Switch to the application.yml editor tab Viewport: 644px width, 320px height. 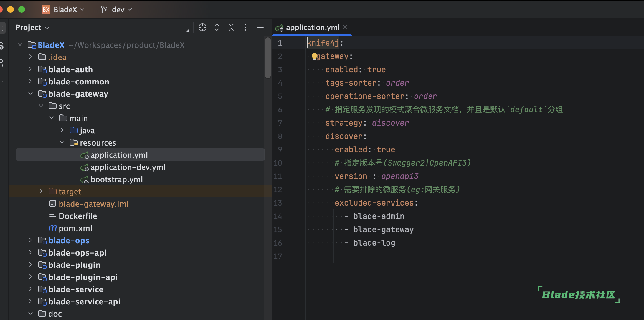(x=312, y=27)
